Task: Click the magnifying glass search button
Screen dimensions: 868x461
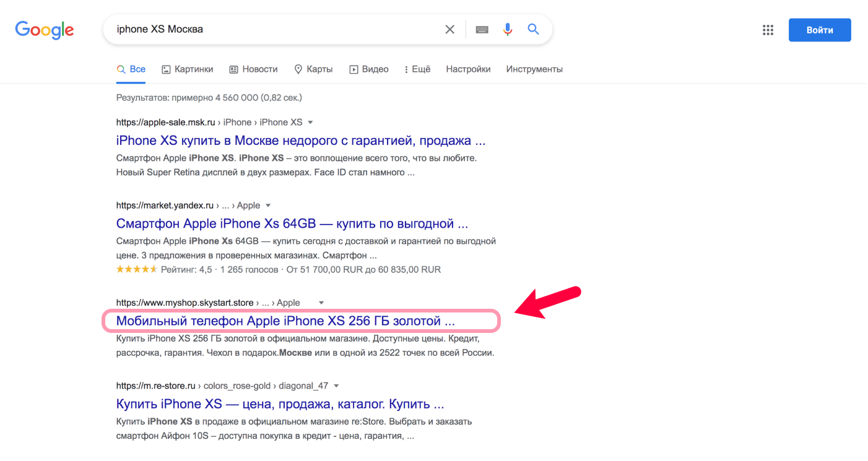Action: click(x=533, y=29)
